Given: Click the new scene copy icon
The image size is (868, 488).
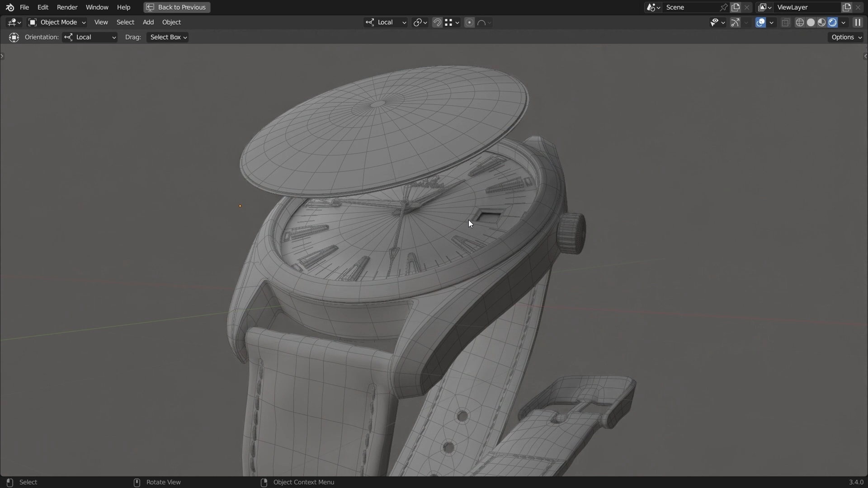Looking at the screenshot, I should (736, 7).
